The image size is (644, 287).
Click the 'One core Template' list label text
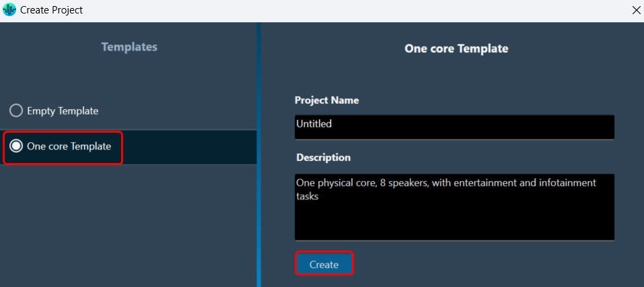pyautogui.click(x=69, y=146)
